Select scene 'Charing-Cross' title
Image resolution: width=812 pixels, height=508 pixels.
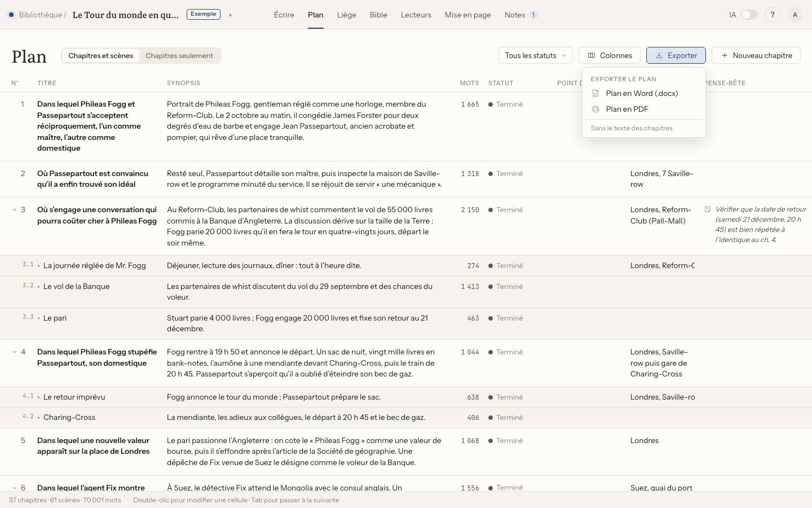[69, 417]
